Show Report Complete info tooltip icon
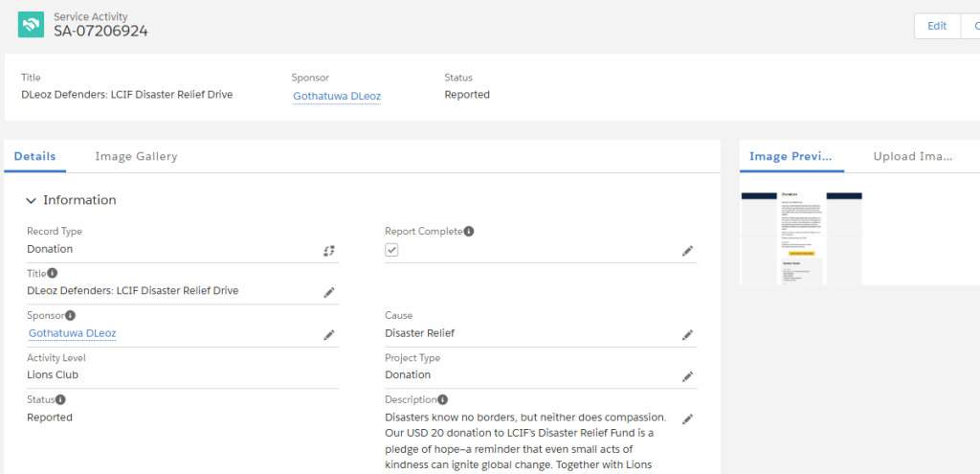The width and height of the screenshot is (980, 474). (469, 232)
